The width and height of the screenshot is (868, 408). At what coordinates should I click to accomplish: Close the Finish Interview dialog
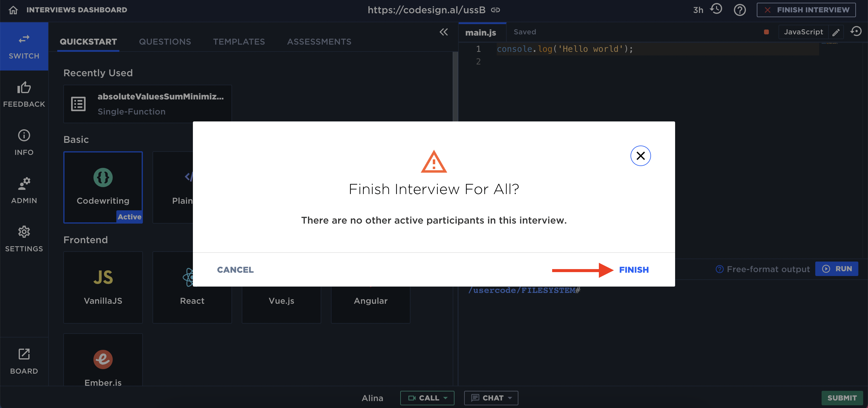pyautogui.click(x=640, y=156)
